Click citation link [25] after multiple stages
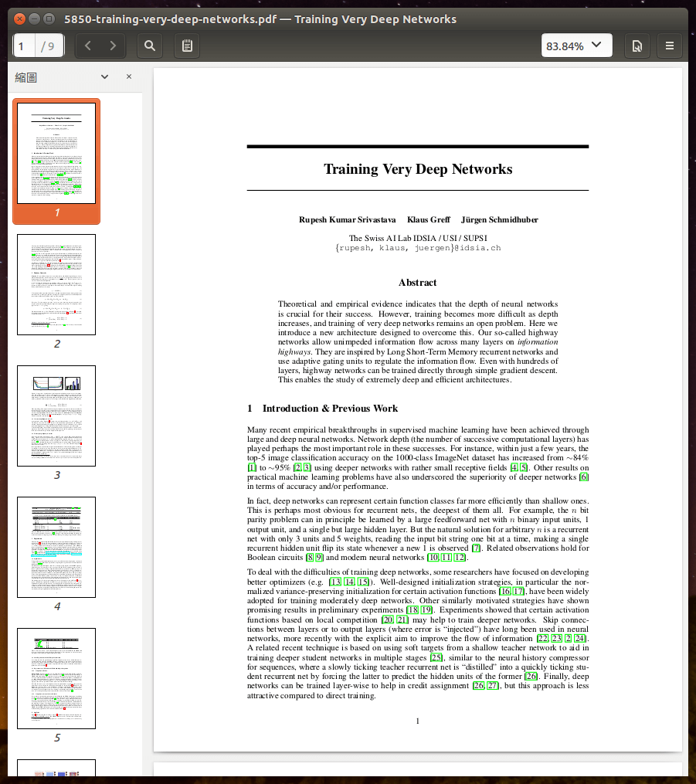696x784 pixels. coord(436,658)
